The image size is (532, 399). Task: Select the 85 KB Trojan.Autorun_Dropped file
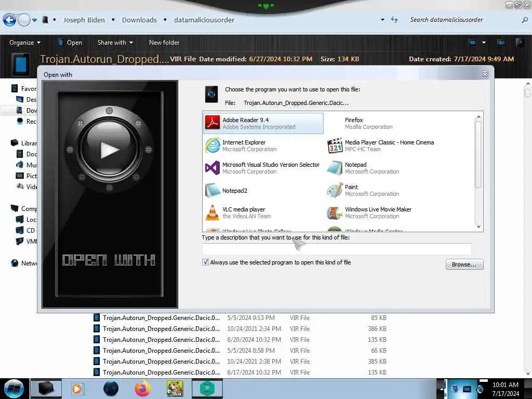[240, 318]
